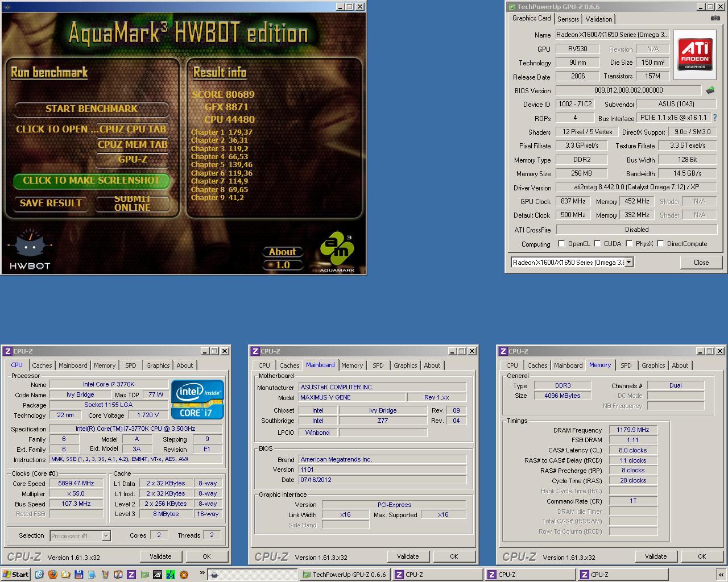Click the HWBOT cat logo in AquaMark
This screenshot has width=728, height=582.
(x=30, y=249)
